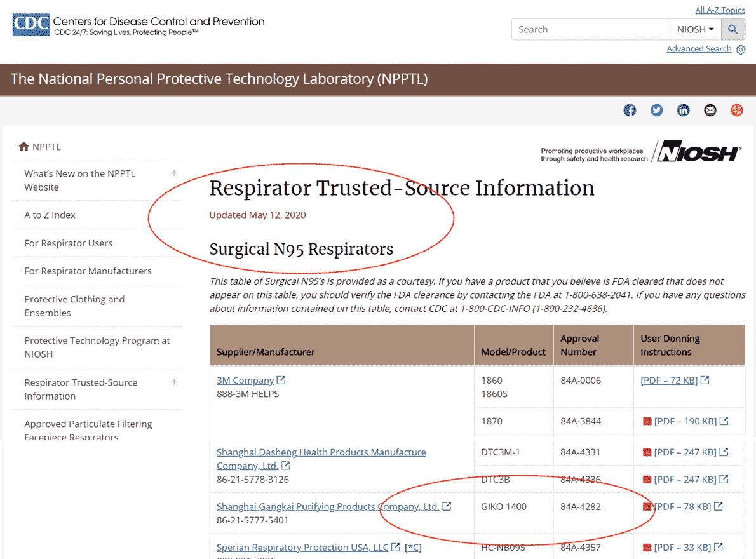Open All A-Z Topics link

[720, 10]
